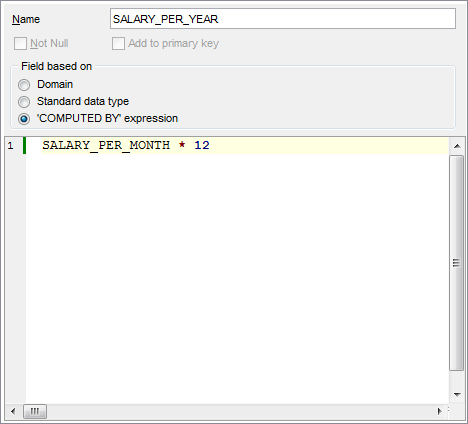
Task: Click the SALARY_PER_MONTH expression text
Action: (106, 145)
